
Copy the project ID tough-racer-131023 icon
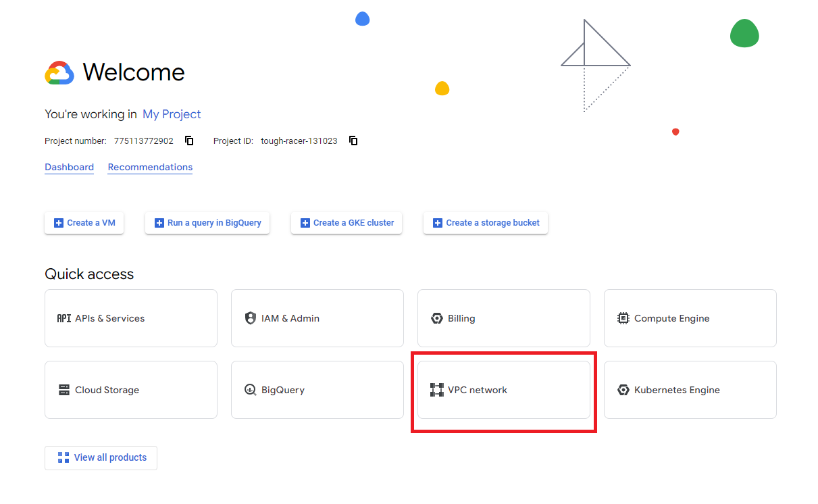(353, 141)
